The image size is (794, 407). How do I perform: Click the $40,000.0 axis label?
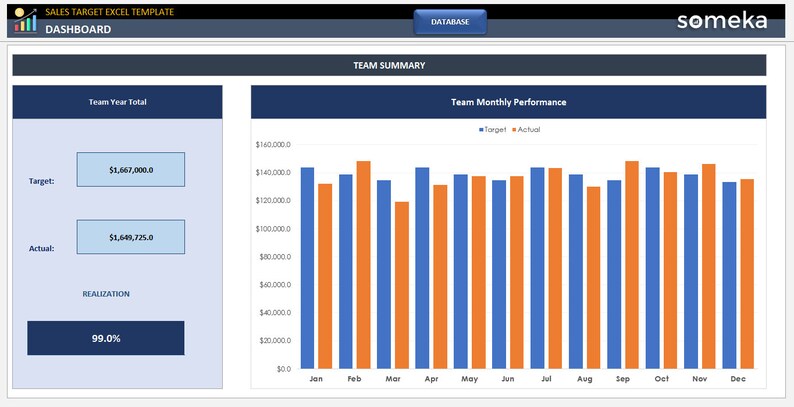274,313
